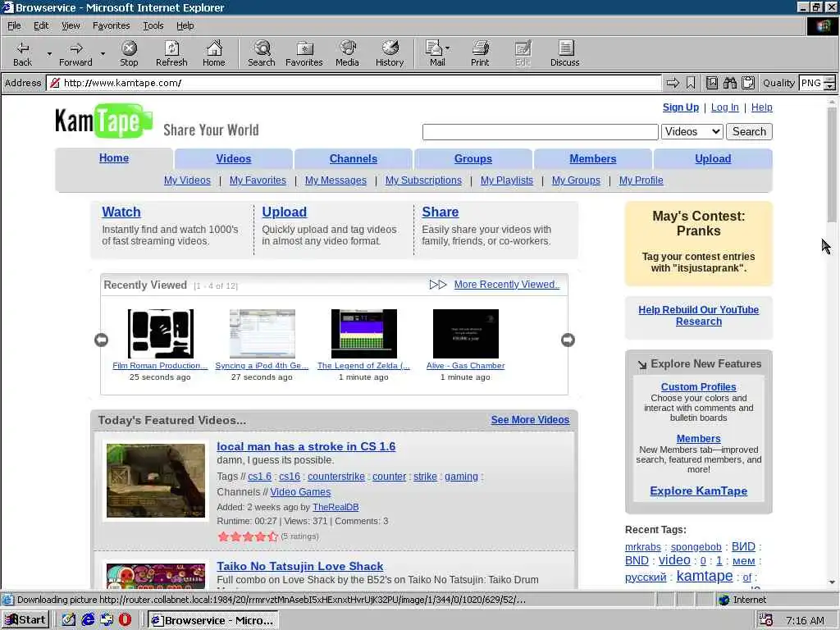Viewport: 840px width, 630px height.
Task: Open the Edit menu
Action: click(x=41, y=25)
